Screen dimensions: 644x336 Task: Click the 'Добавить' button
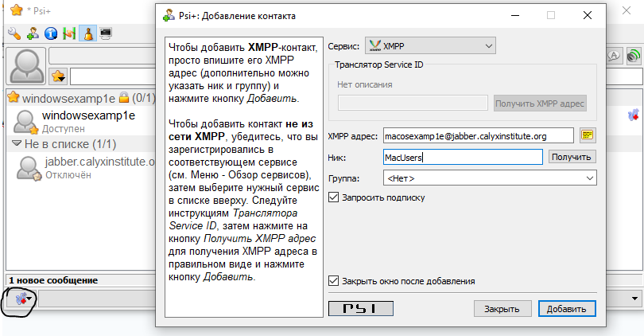tap(567, 309)
